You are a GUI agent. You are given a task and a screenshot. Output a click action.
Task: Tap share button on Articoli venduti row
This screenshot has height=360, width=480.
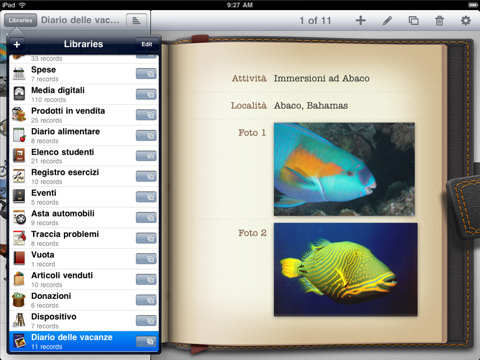(x=146, y=280)
